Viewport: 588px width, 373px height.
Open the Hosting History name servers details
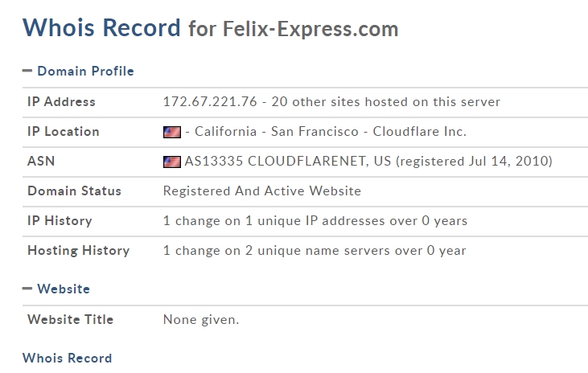[x=315, y=251]
